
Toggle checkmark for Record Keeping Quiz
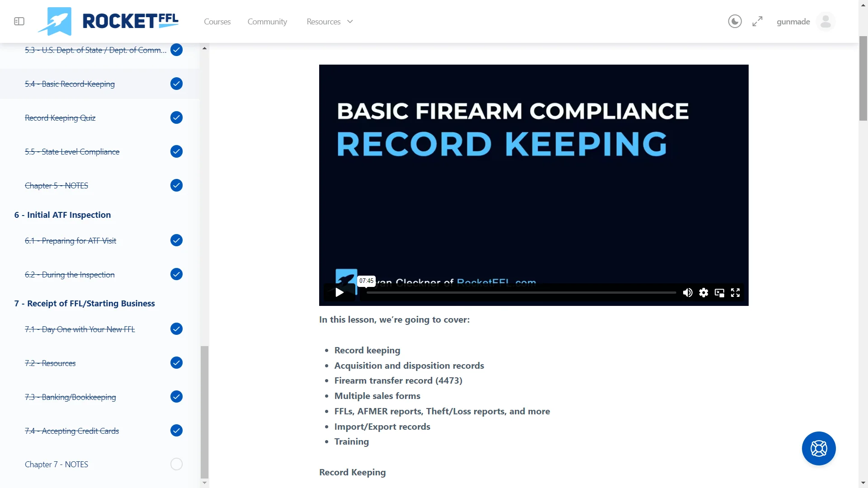coord(176,117)
